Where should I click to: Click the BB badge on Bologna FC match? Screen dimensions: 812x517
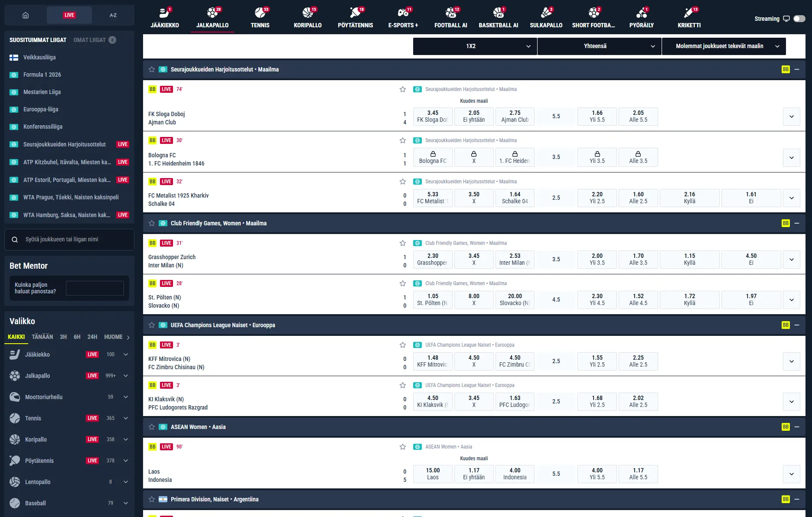pos(152,140)
